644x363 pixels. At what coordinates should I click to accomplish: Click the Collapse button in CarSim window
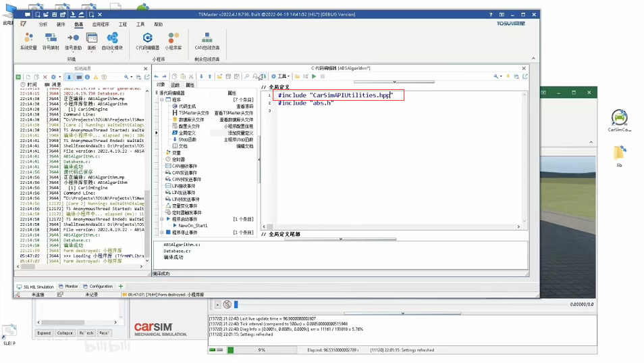[65, 333]
